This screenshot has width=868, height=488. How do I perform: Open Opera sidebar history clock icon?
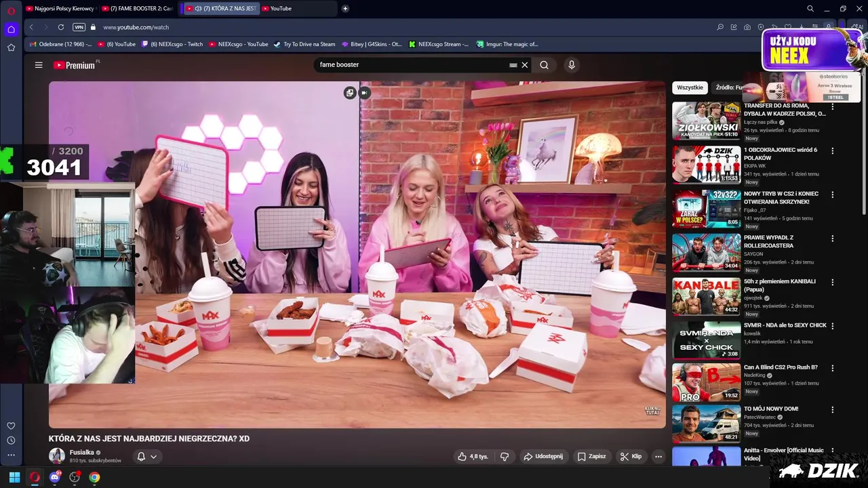point(11,441)
